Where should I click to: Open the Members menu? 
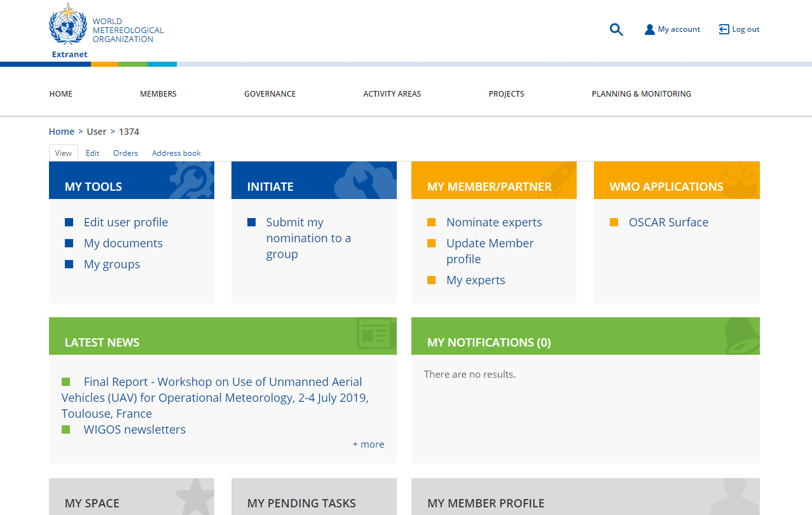pyautogui.click(x=158, y=93)
